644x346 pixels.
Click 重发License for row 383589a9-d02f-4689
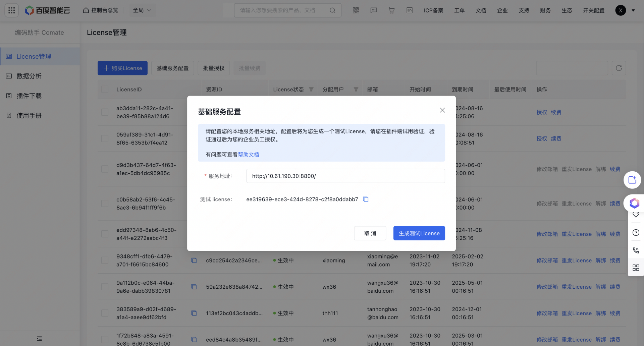coord(577,313)
